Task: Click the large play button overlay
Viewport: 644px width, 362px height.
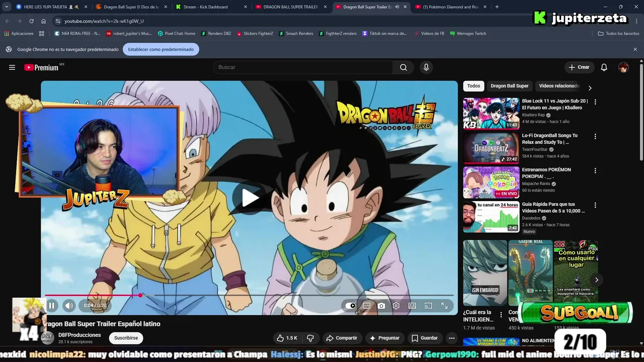Action: [250, 198]
